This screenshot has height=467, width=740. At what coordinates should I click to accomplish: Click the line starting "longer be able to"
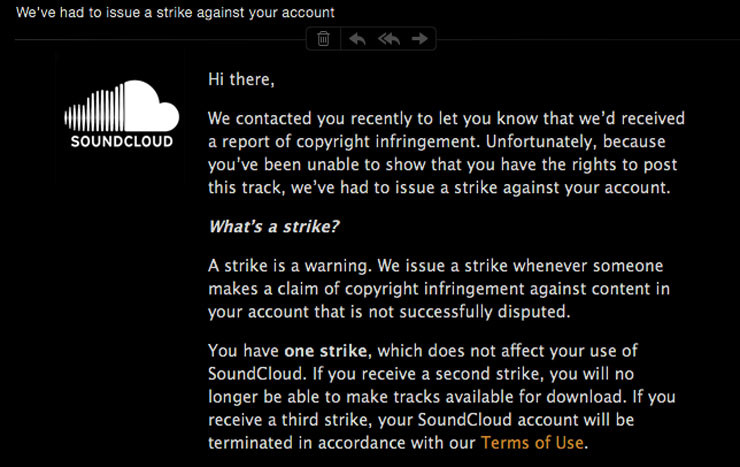(442, 397)
